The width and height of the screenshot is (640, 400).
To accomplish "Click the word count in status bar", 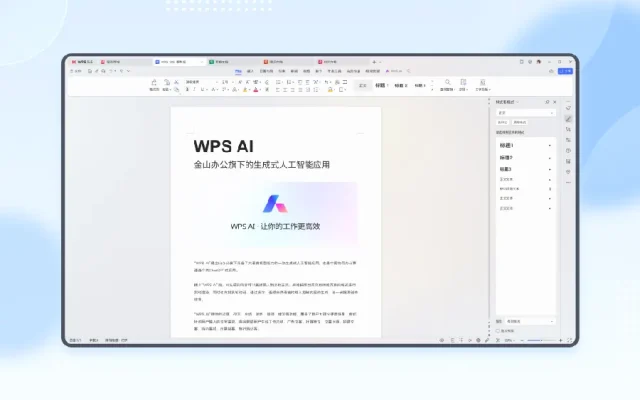I will (x=94, y=340).
